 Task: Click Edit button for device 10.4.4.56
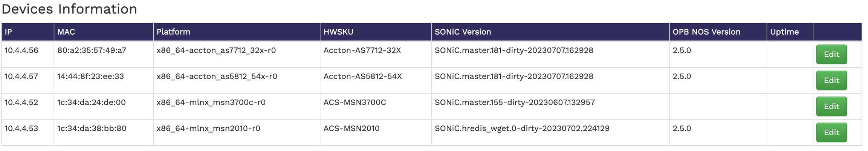(x=831, y=54)
